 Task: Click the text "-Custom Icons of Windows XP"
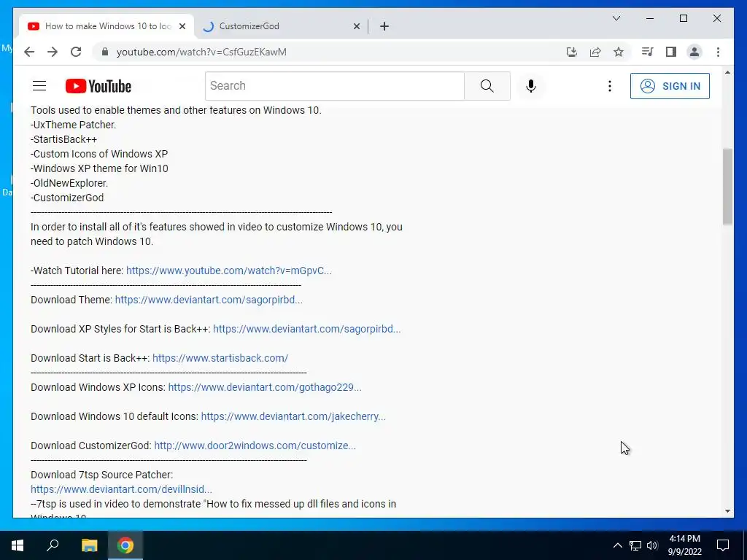click(99, 154)
